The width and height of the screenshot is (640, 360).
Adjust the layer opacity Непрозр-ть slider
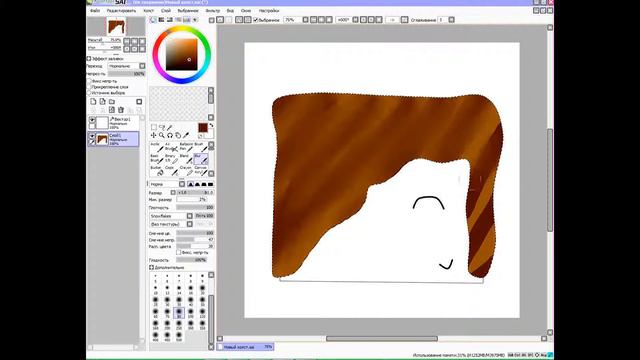point(127,74)
